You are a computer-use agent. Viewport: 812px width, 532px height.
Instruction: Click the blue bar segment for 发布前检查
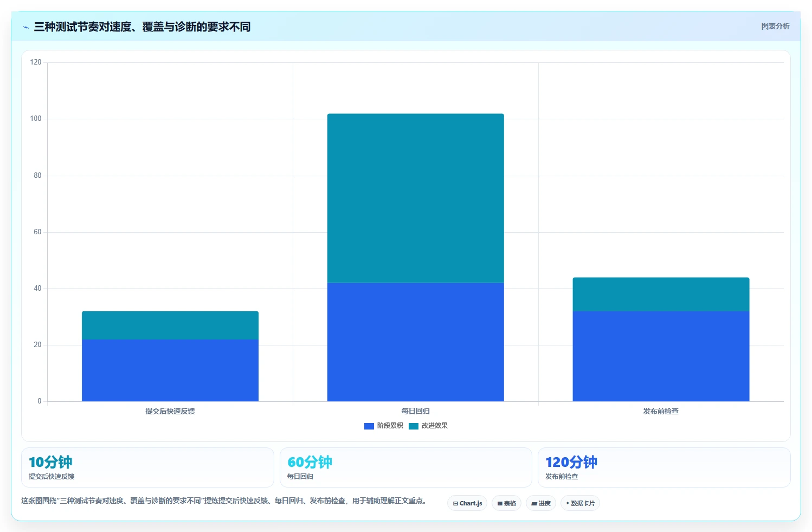(661, 356)
